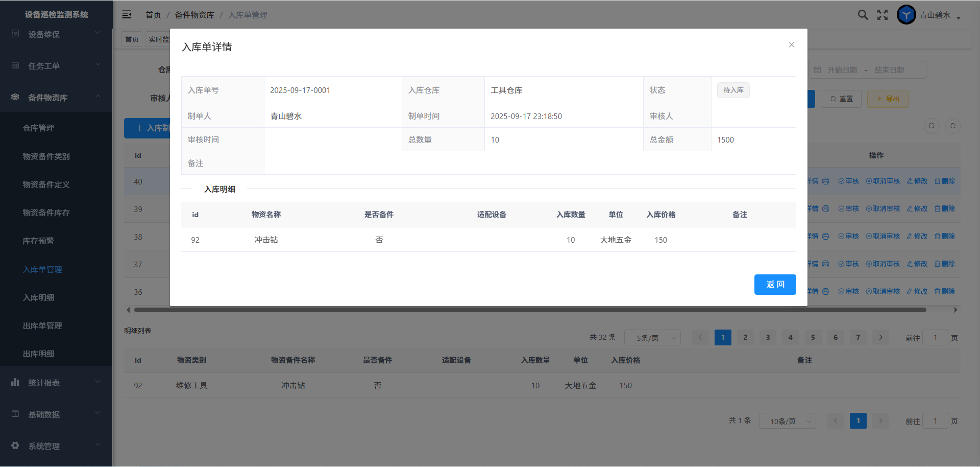Select 仓库管理 in the sidebar

[x=39, y=128]
